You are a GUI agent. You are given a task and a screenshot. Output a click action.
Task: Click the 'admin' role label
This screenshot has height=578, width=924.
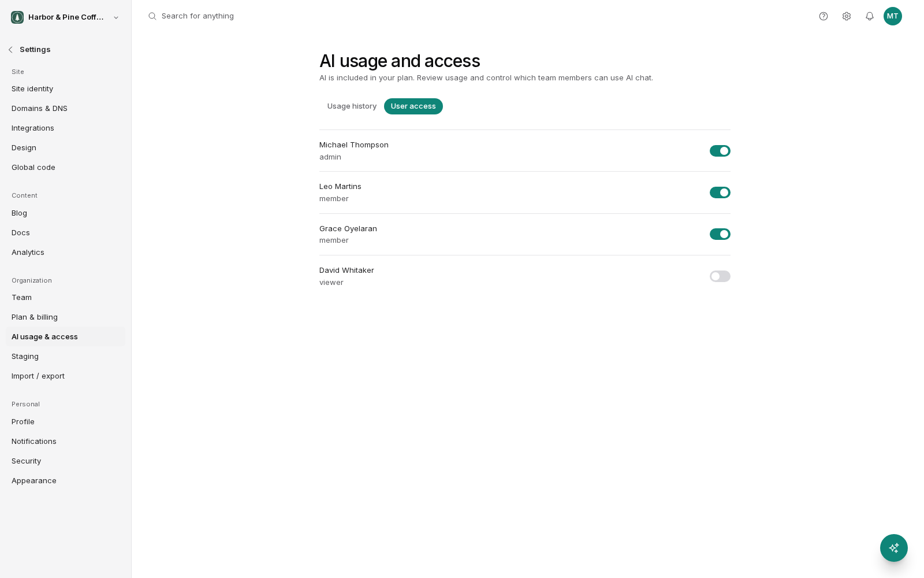[x=330, y=157]
